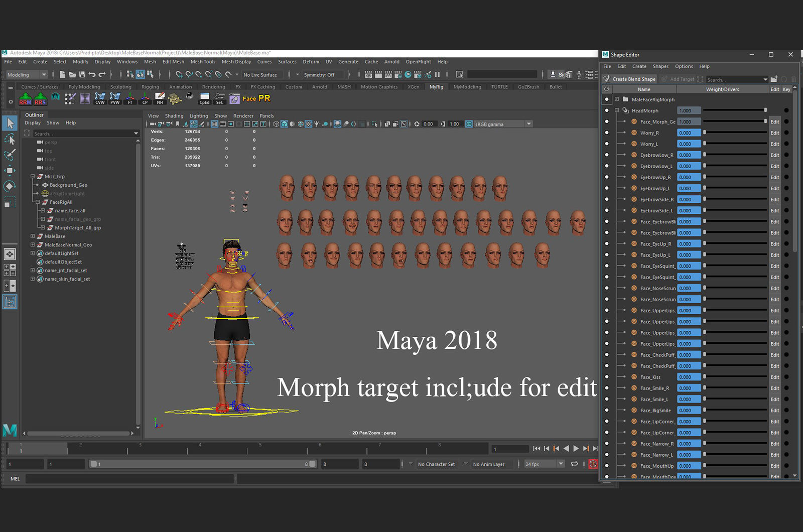Click the Face PR shelf button

pos(256,98)
